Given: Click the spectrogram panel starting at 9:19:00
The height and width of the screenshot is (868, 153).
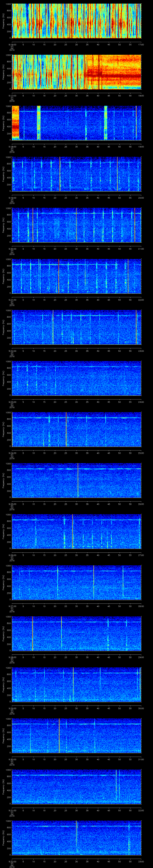Looking at the screenshot, I should tap(76, 174).
